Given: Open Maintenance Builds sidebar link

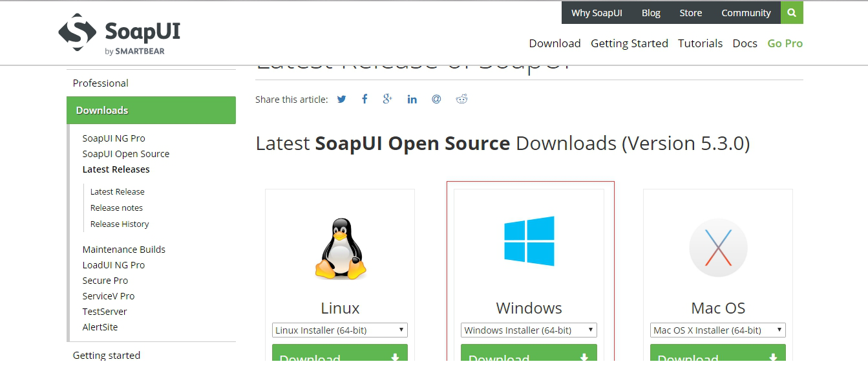Looking at the screenshot, I should [x=123, y=250].
